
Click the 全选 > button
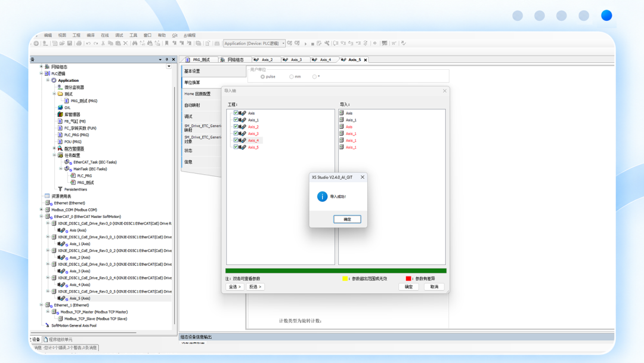point(235,287)
